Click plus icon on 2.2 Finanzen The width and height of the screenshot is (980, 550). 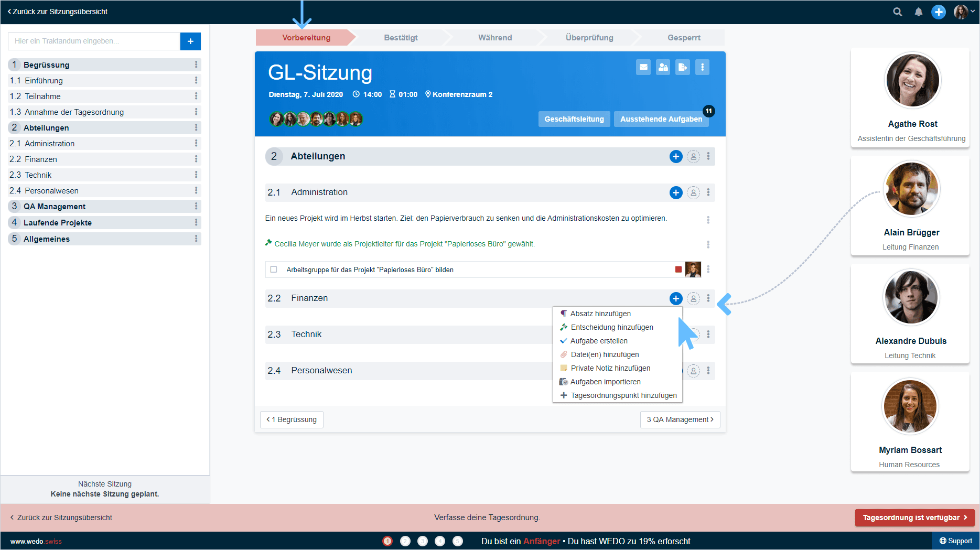pyautogui.click(x=676, y=298)
